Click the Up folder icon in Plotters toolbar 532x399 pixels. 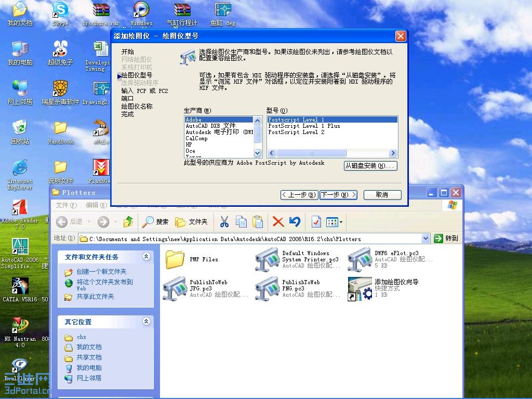[128, 221]
